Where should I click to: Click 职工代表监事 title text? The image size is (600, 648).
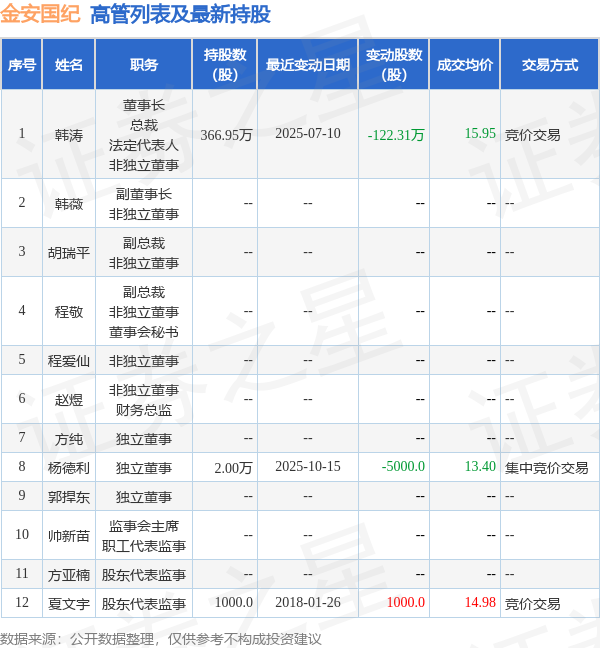(x=143, y=546)
